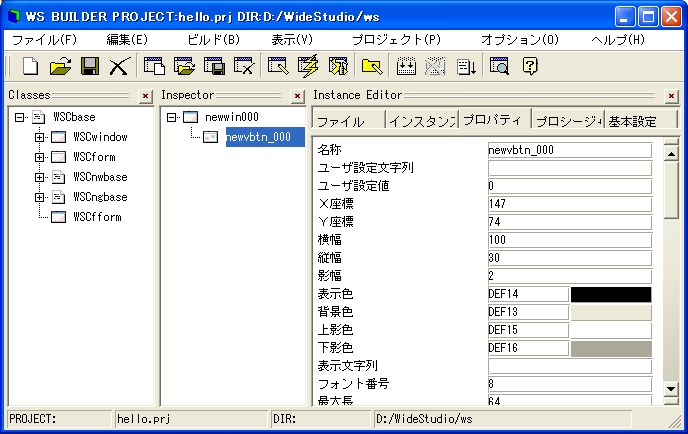This screenshot has height=434, width=688.
Task: Open project with the folder icon
Action: (x=60, y=67)
